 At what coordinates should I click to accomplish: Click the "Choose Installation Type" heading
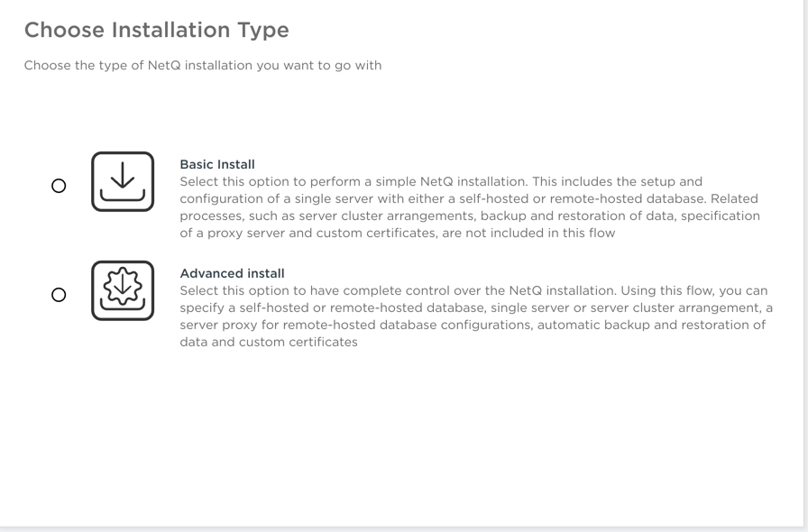[x=156, y=30]
